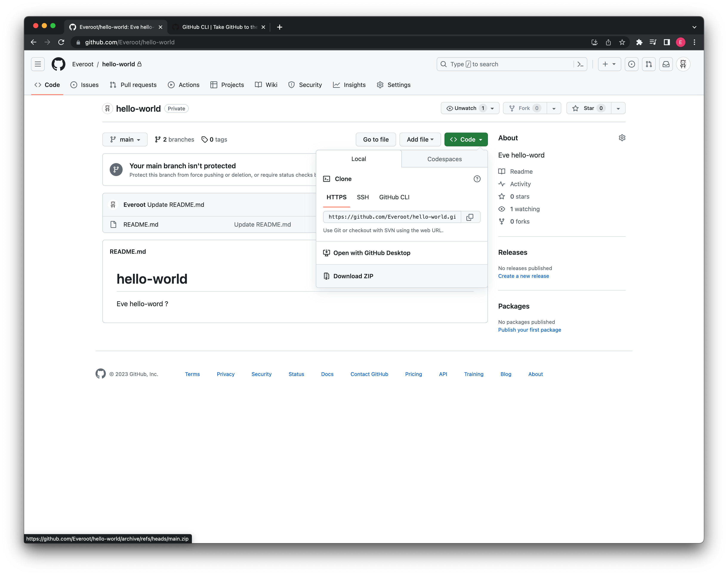Open the browser Extensions puzzle icon
The image size is (728, 575).
(639, 42)
